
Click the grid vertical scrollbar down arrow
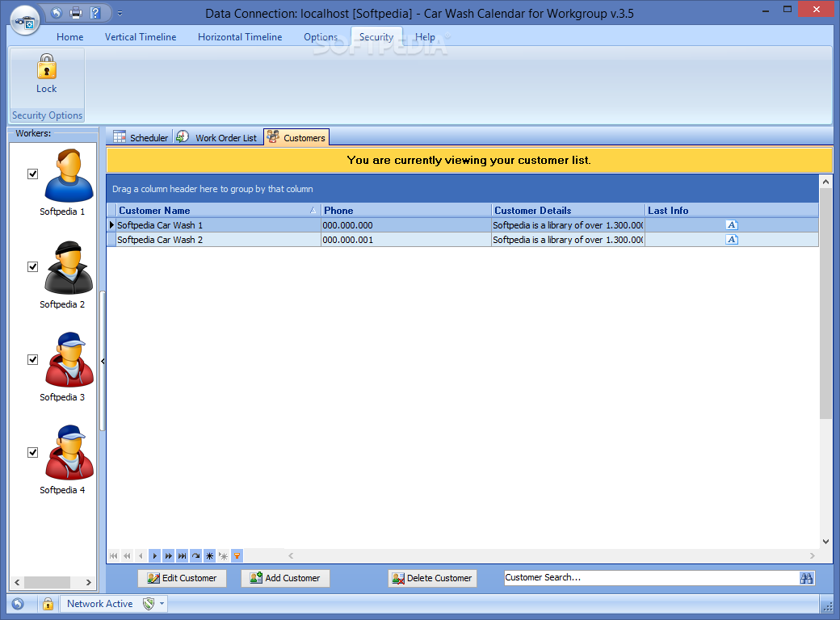click(x=825, y=542)
